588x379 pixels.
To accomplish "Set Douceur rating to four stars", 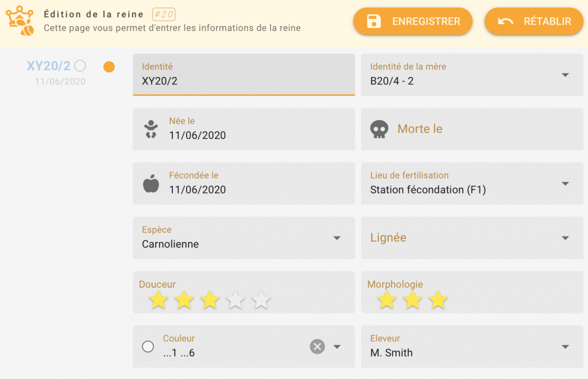I will coord(235,300).
